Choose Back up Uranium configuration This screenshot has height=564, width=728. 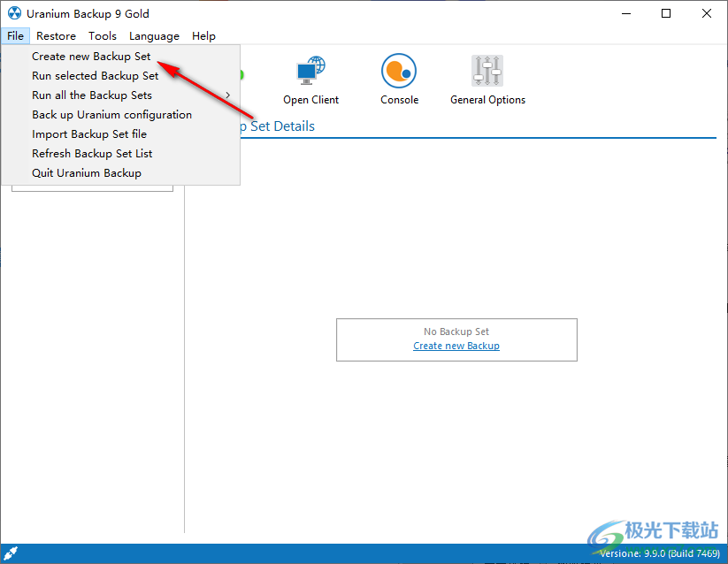(120, 115)
